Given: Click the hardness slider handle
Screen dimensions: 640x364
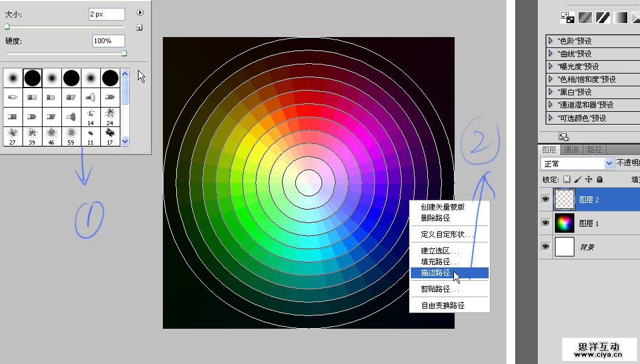Looking at the screenshot, I should pyautogui.click(x=125, y=53).
